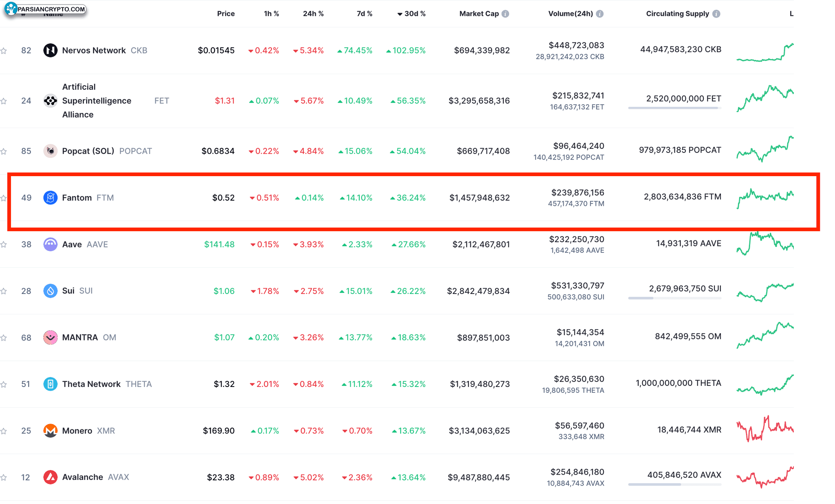
Task: Toggle watchlist star for Sui
Action: [x=4, y=291]
